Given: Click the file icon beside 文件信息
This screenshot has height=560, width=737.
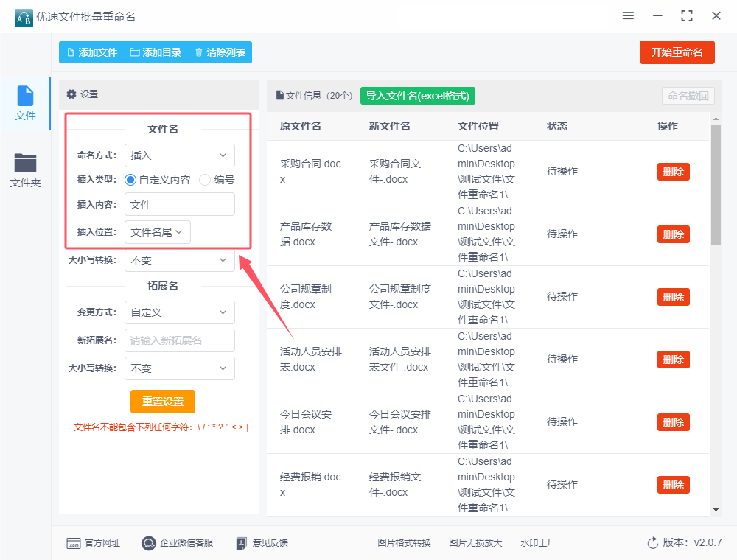Looking at the screenshot, I should [x=279, y=95].
